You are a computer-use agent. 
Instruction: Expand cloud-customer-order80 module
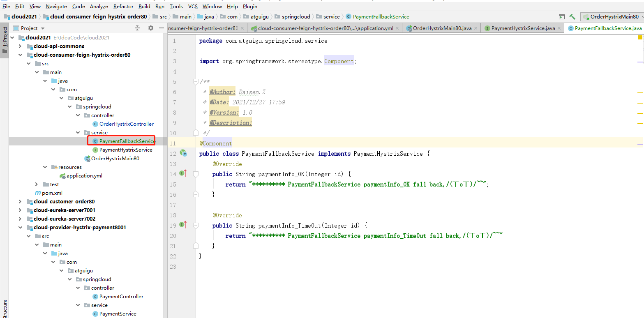[20, 201]
